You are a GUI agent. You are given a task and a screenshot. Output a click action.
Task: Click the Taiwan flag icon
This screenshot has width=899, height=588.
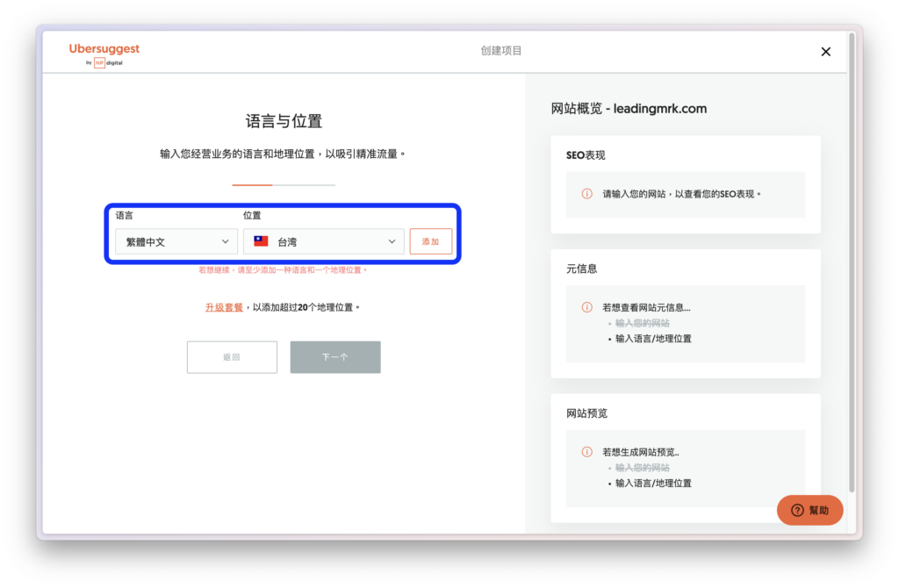(262, 241)
